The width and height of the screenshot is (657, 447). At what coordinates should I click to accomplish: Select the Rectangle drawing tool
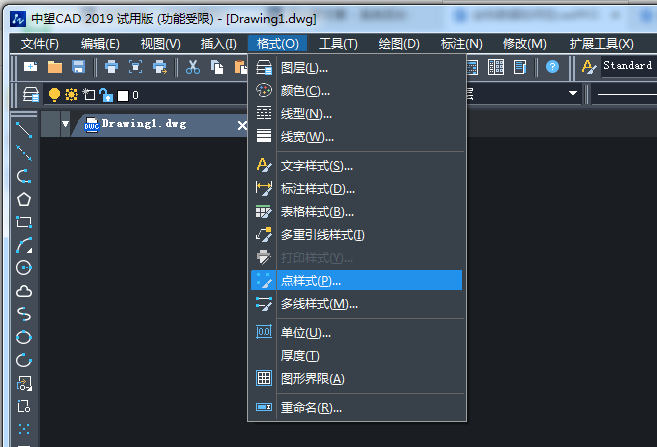pyautogui.click(x=24, y=221)
